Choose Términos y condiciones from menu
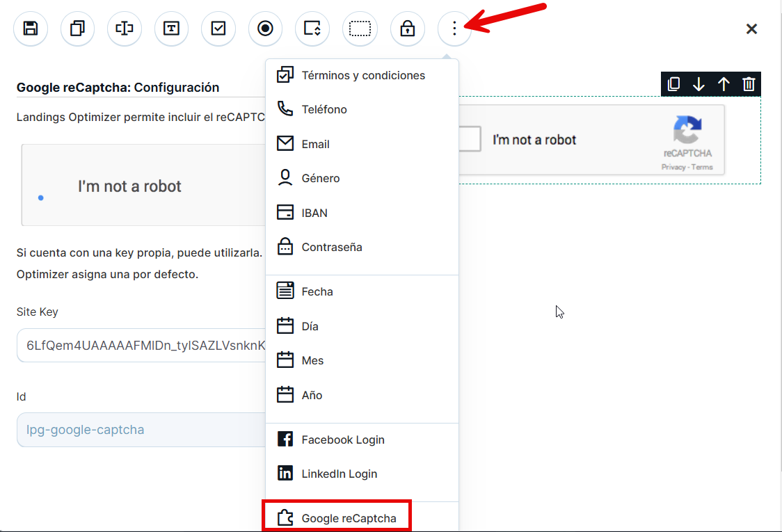The width and height of the screenshot is (782, 532). (362, 75)
